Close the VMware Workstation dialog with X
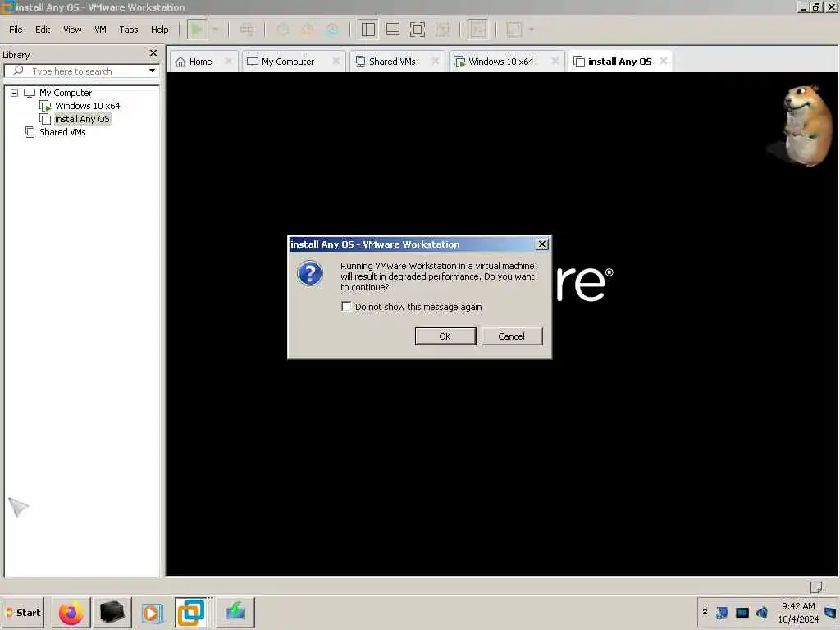The width and height of the screenshot is (840, 630). [542, 244]
